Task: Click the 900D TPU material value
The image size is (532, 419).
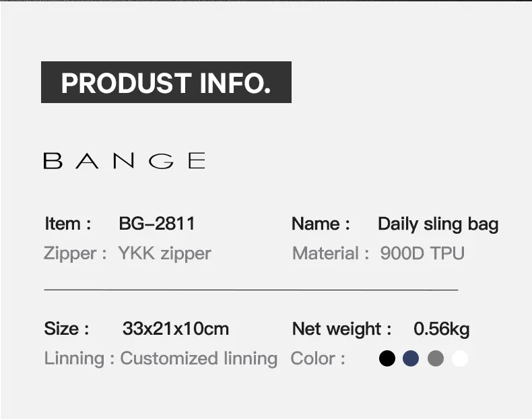Action: [x=422, y=253]
